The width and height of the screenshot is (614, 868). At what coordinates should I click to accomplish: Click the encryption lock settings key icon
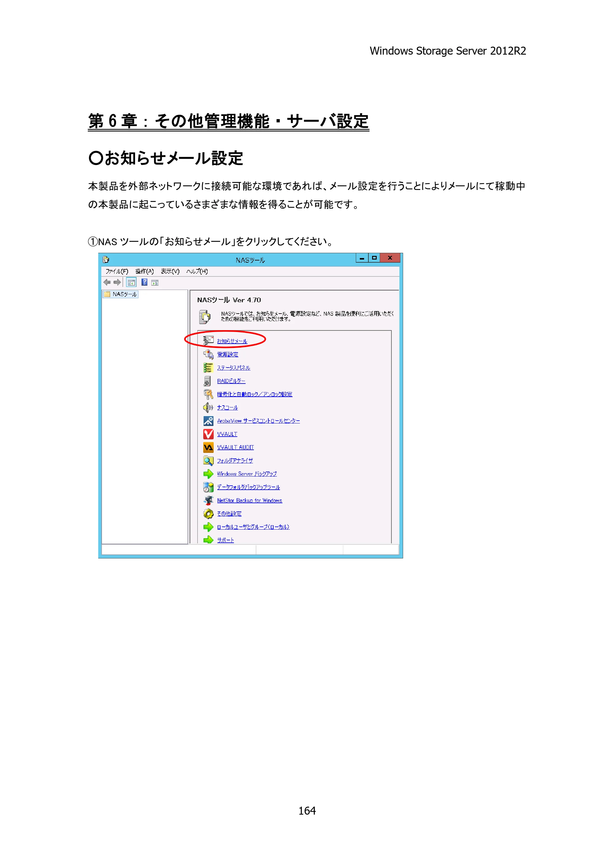tap(208, 394)
